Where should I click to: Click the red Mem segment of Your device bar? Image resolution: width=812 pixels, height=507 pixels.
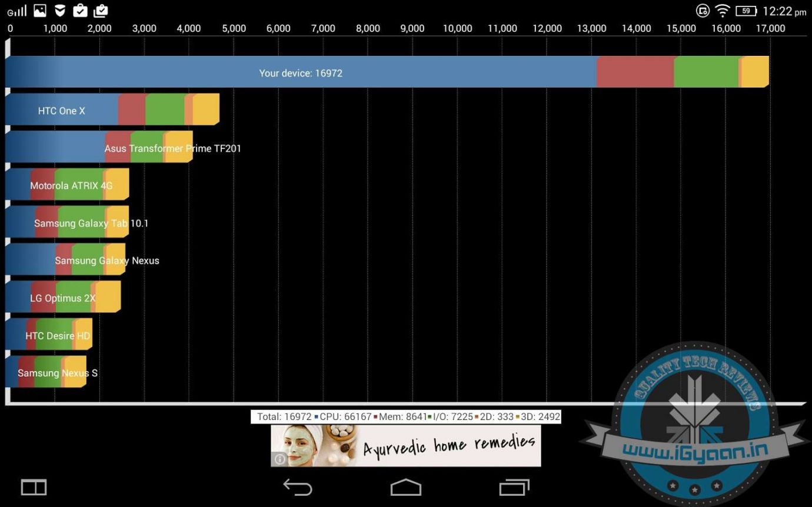[x=635, y=72]
